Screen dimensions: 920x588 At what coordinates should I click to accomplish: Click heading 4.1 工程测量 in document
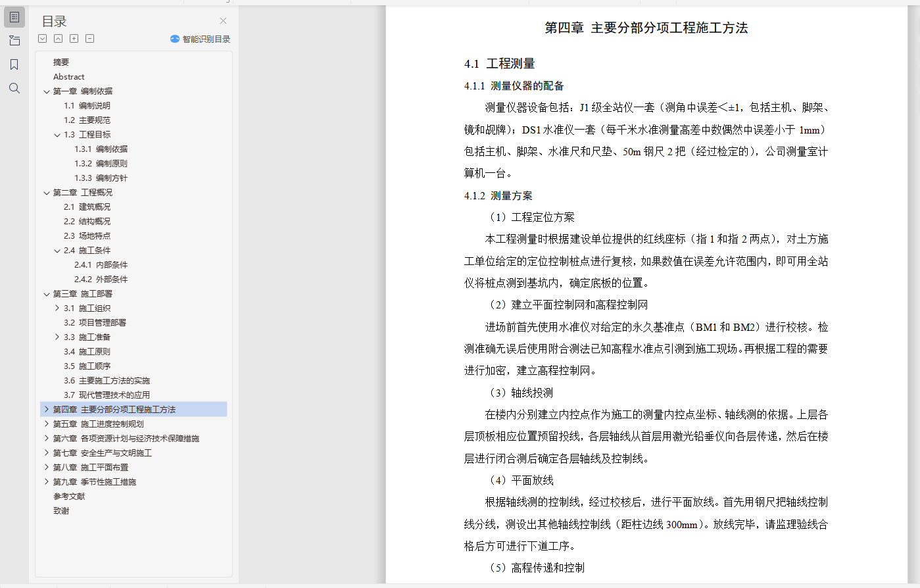(x=500, y=64)
